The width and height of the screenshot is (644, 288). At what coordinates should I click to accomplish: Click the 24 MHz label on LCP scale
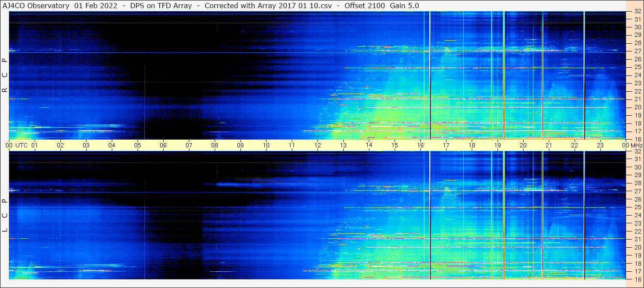point(637,215)
